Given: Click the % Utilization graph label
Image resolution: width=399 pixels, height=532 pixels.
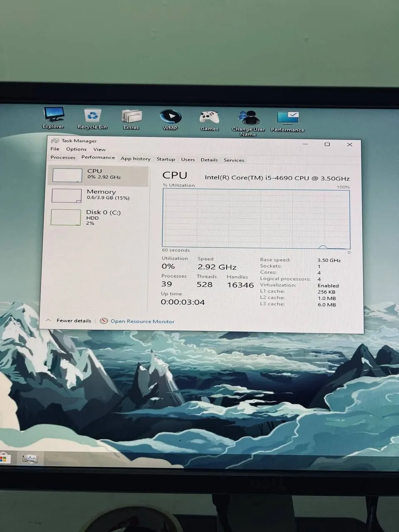Looking at the screenshot, I should 179,185.
